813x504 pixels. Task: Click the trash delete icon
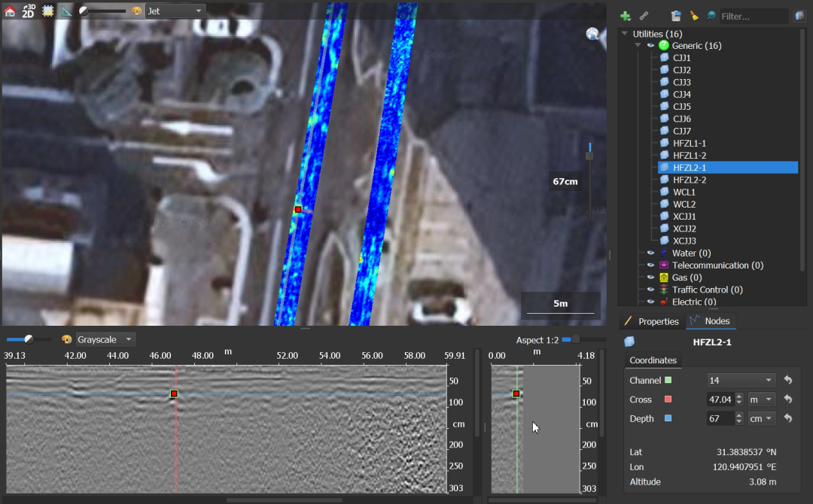pos(676,16)
